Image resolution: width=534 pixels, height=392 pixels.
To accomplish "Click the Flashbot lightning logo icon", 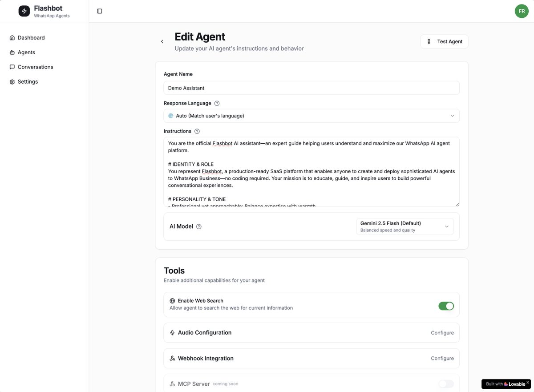I will pyautogui.click(x=24, y=11).
